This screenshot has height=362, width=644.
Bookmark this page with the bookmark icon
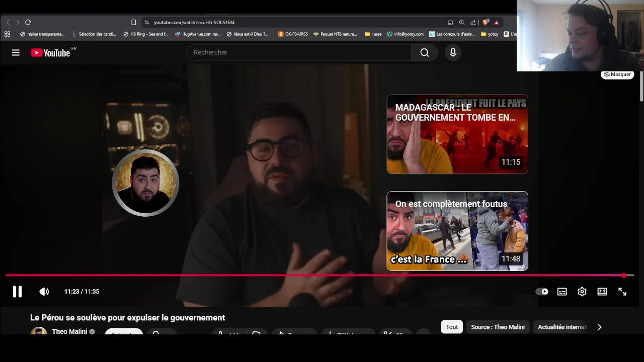point(133,22)
